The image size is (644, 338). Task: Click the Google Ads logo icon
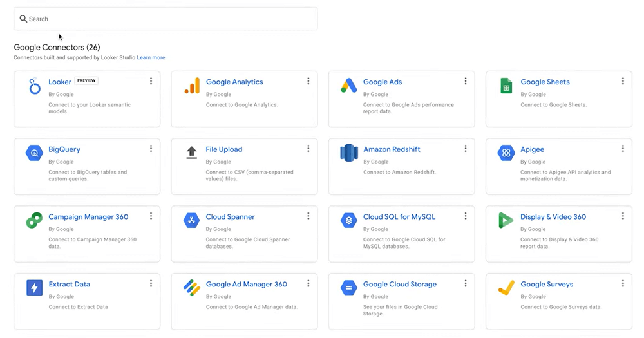[x=348, y=86]
